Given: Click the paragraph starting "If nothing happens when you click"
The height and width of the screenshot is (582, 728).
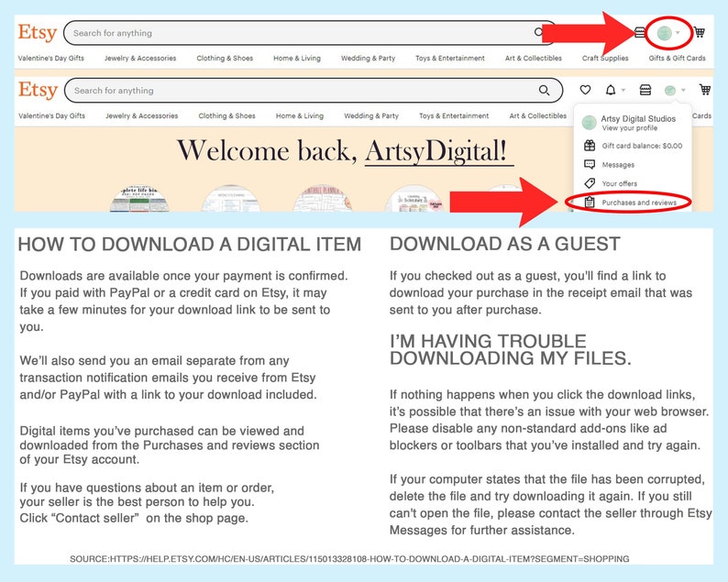Looking at the screenshot, I should tap(550, 420).
